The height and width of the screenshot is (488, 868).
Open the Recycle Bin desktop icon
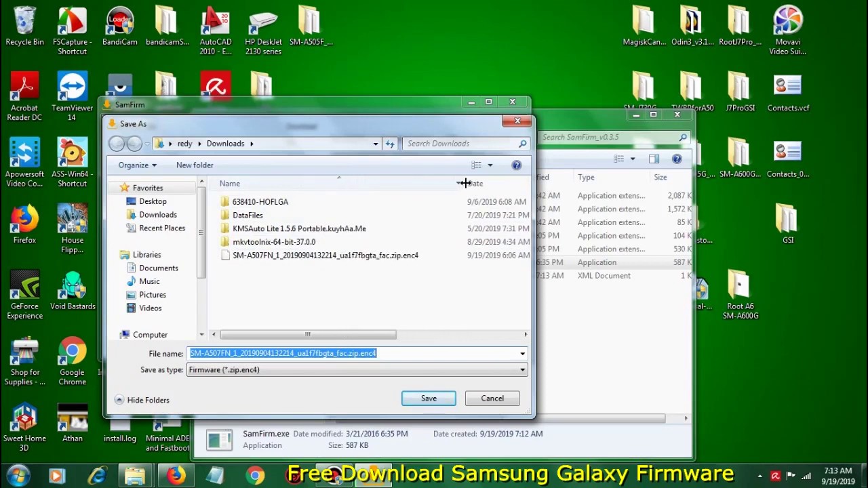point(24,27)
